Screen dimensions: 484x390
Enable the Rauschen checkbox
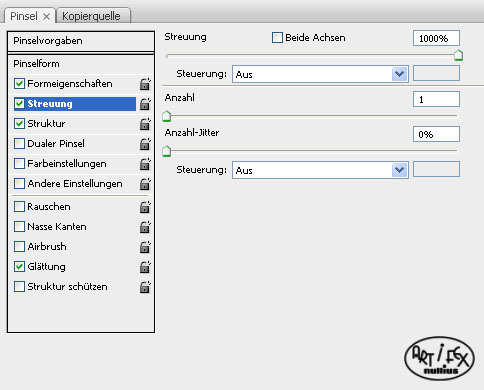[x=19, y=207]
